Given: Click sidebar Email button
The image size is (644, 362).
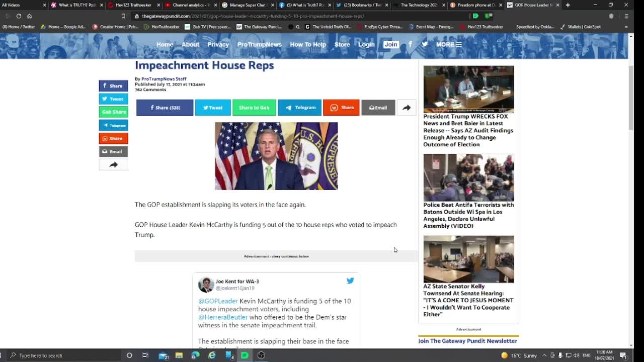Looking at the screenshot, I should coord(113,151).
